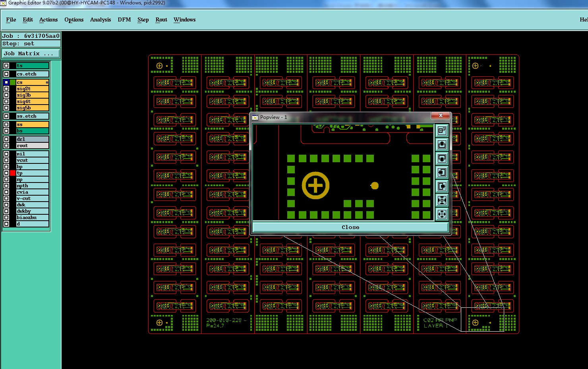The width and height of the screenshot is (588, 369).
Task: Select the vcut layer name
Action: point(33,160)
